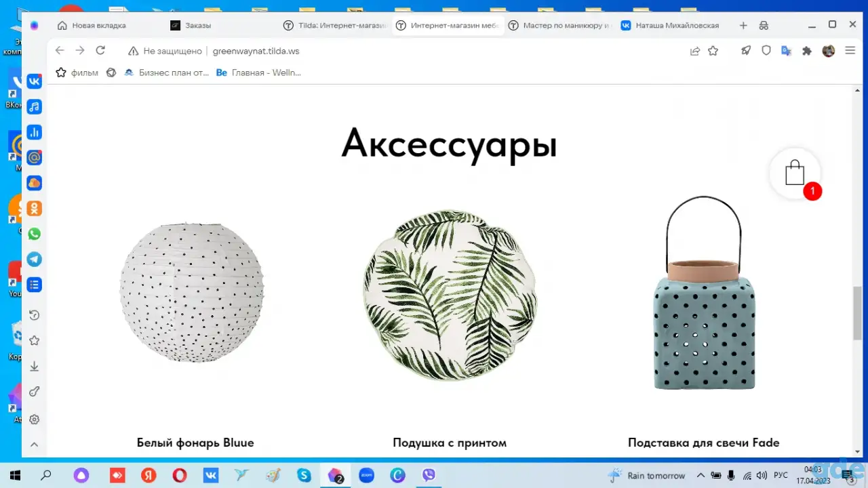Open the Подушка с принтом product link

click(450, 443)
